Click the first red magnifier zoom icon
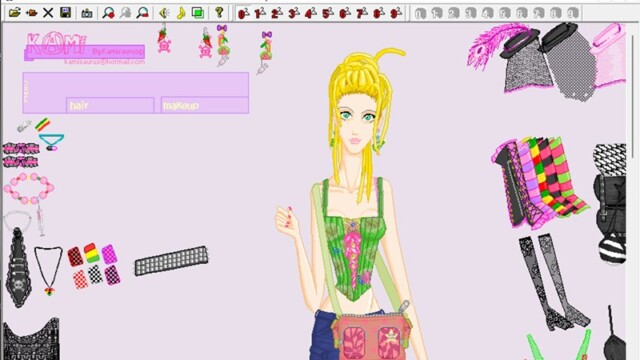Viewport: 640px width, 360px height. click(108, 13)
